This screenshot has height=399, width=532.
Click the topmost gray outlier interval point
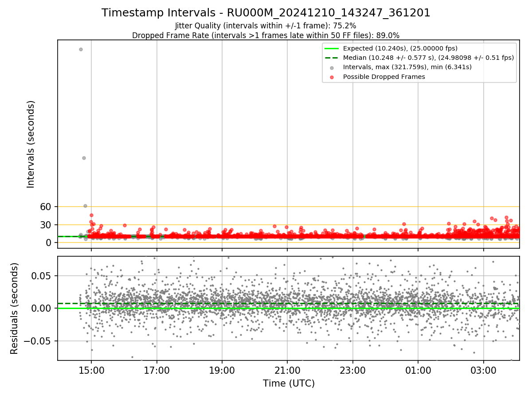(x=81, y=49)
